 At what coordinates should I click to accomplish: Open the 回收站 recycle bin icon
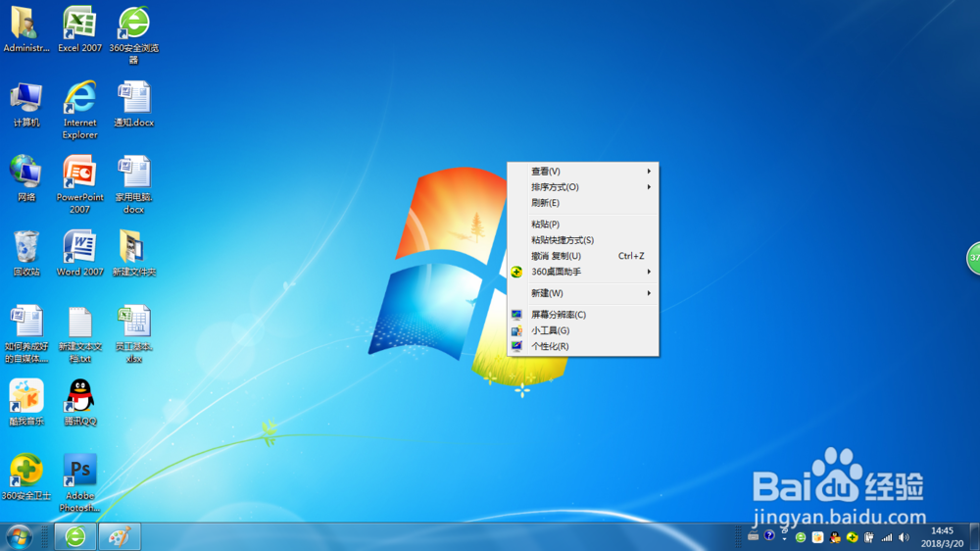pyautogui.click(x=25, y=253)
